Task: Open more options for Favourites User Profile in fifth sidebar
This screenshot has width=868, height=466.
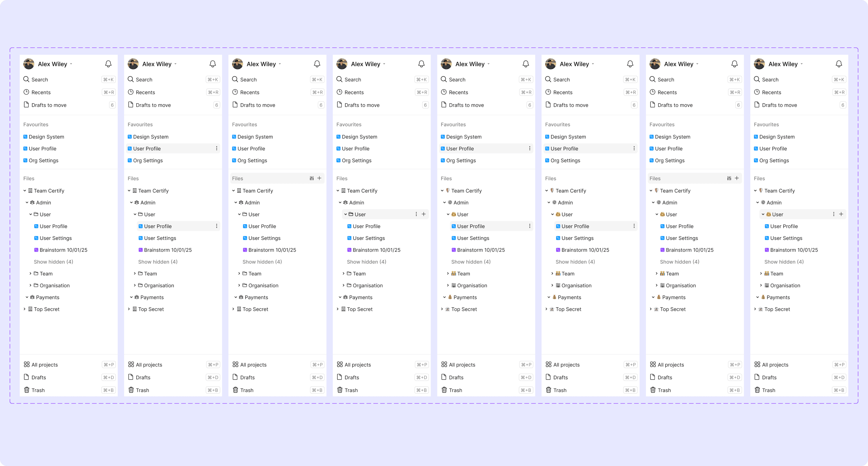Action: coord(530,148)
